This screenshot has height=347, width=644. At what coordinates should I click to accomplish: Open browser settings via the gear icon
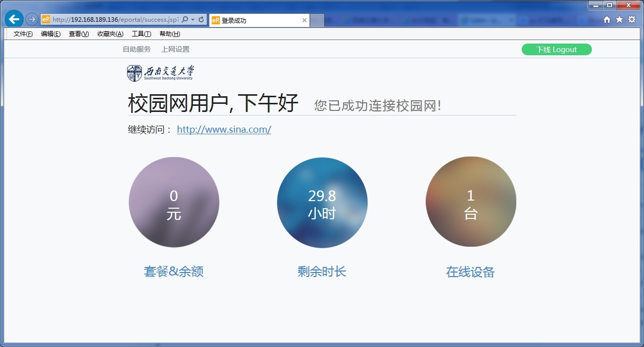point(631,19)
